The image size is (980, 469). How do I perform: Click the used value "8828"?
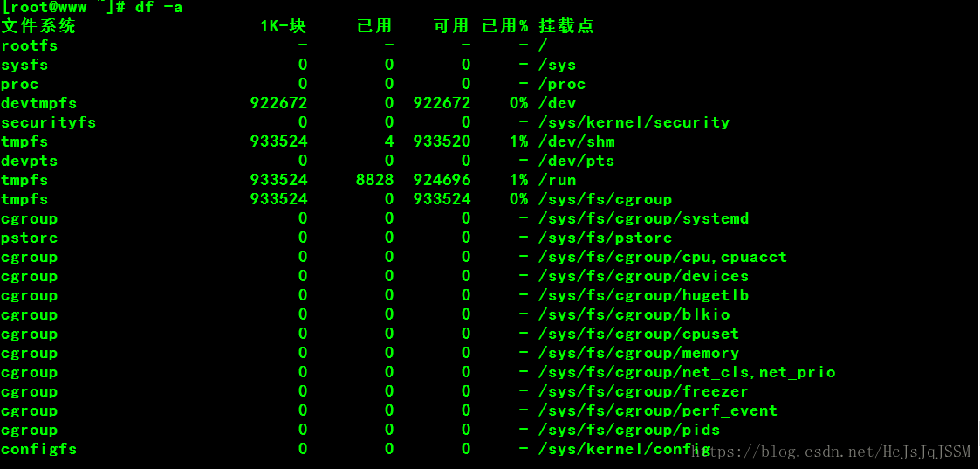[x=375, y=180]
